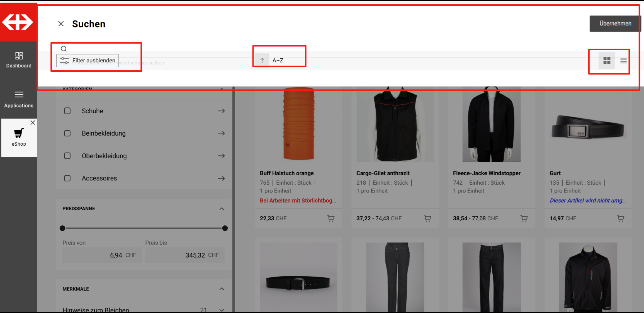Expand Oberbekleidung subcategories arrow
644x313 pixels.
222,156
